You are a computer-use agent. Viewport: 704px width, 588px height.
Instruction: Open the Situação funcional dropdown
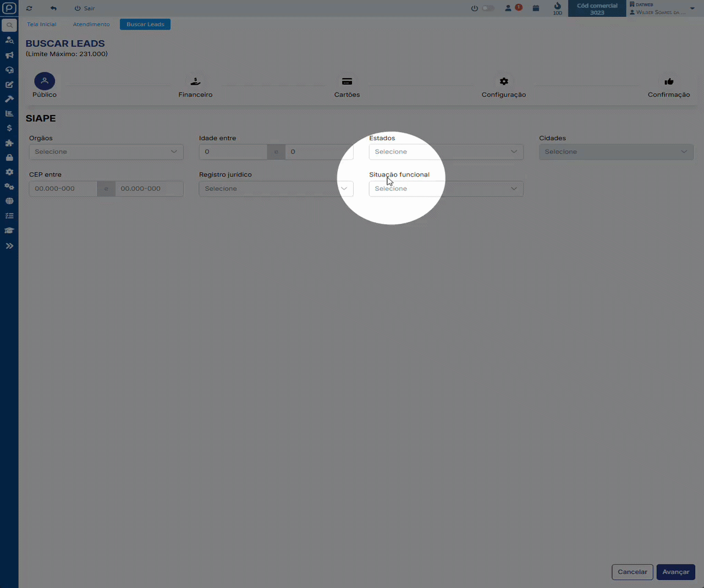point(446,189)
